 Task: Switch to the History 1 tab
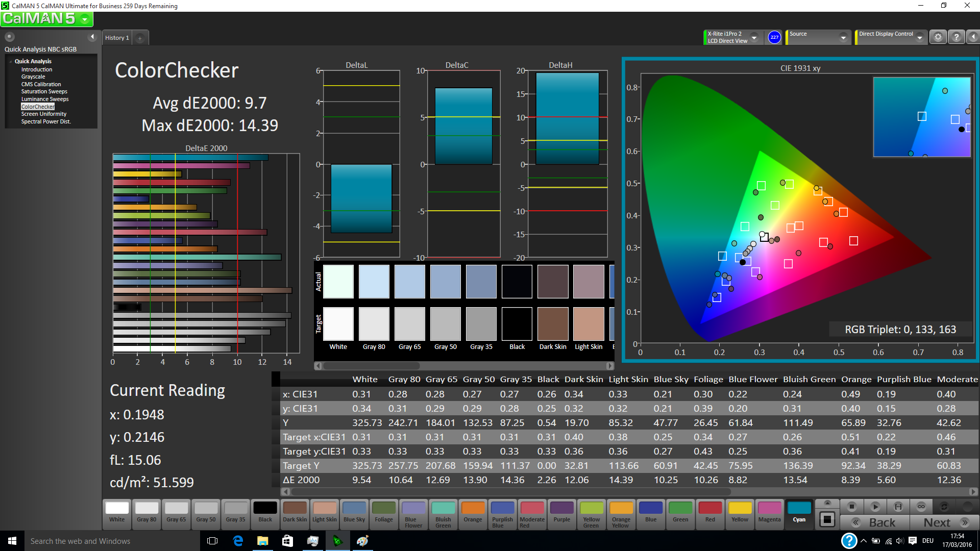(117, 38)
